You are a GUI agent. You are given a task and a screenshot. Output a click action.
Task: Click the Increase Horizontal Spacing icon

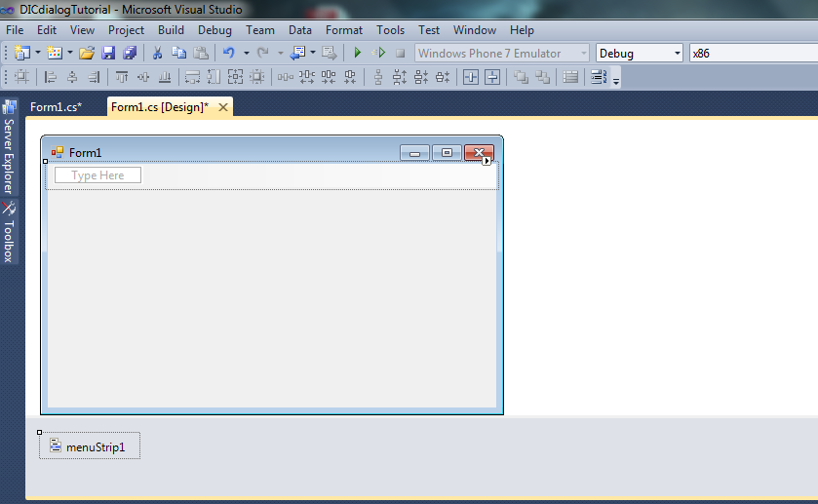[307, 77]
